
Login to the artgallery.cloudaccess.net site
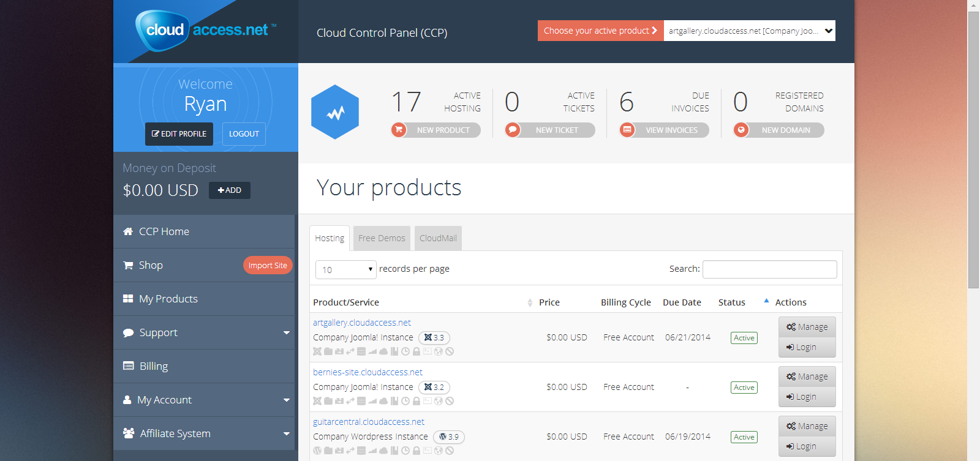coord(807,347)
